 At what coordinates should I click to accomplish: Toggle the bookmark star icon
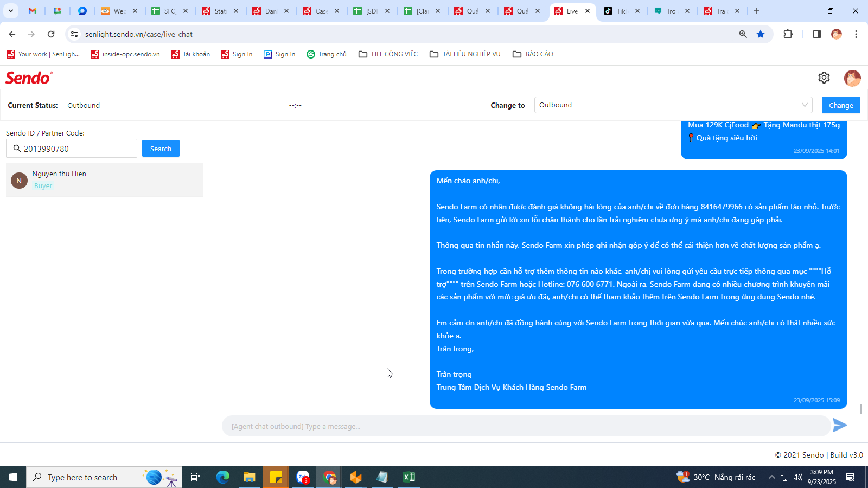[761, 34]
